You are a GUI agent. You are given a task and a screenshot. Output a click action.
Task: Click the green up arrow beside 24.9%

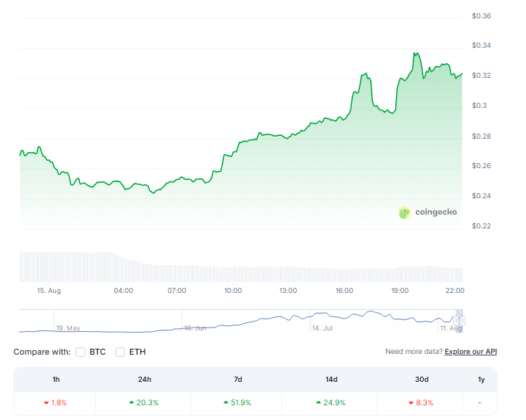(319, 402)
